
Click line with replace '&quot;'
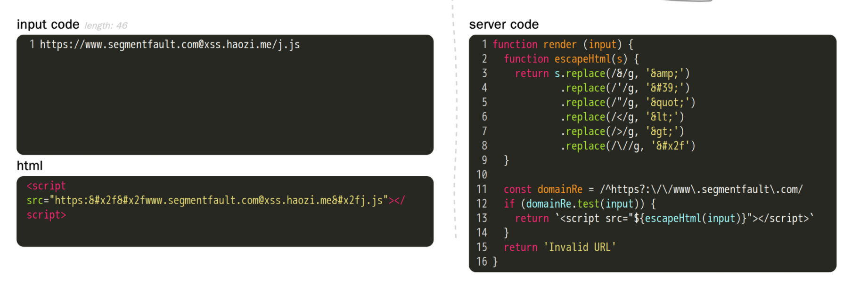point(628,103)
